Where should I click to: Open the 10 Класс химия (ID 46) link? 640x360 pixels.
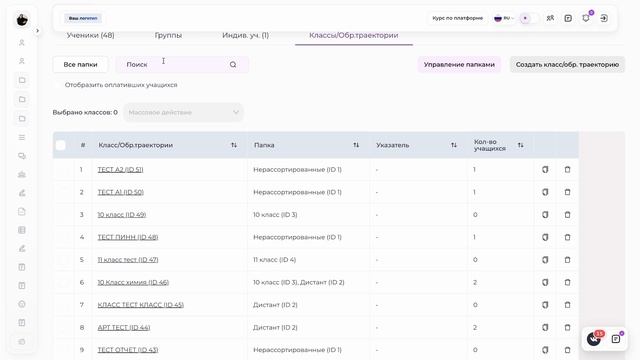click(x=133, y=282)
